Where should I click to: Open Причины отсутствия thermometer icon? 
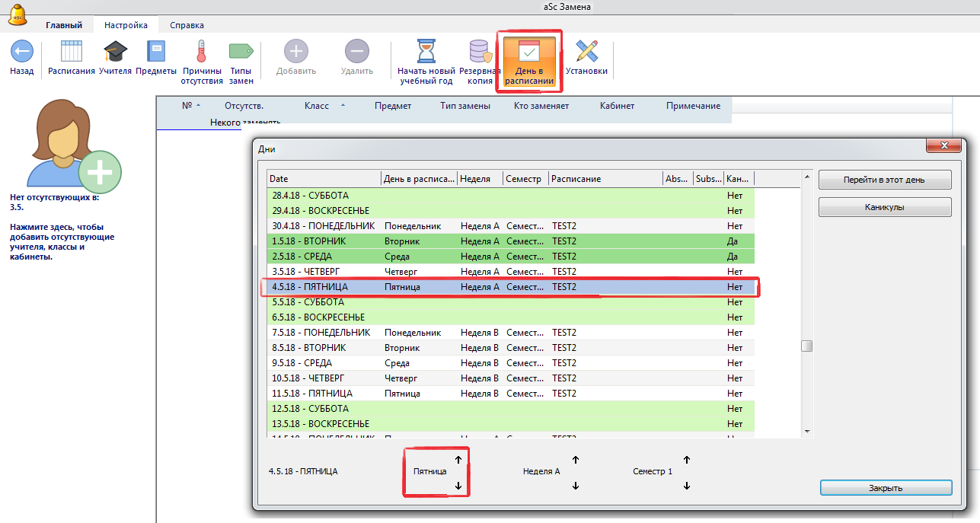pos(202,52)
